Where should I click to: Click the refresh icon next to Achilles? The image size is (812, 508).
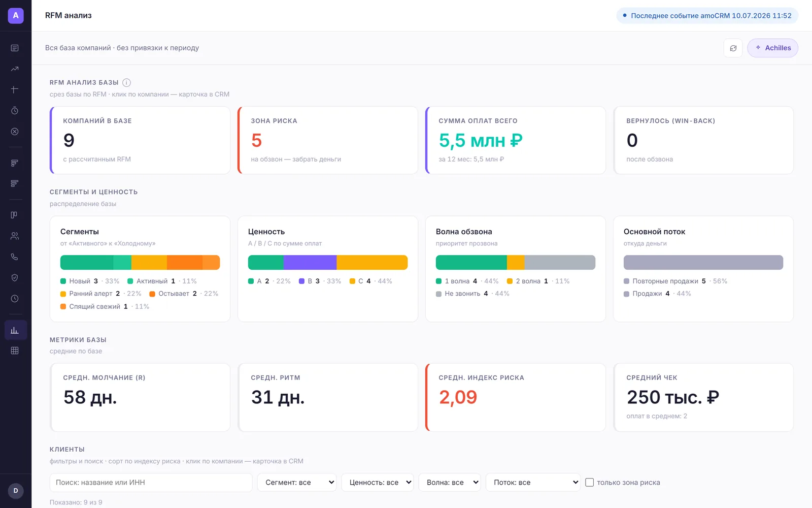[x=733, y=48]
